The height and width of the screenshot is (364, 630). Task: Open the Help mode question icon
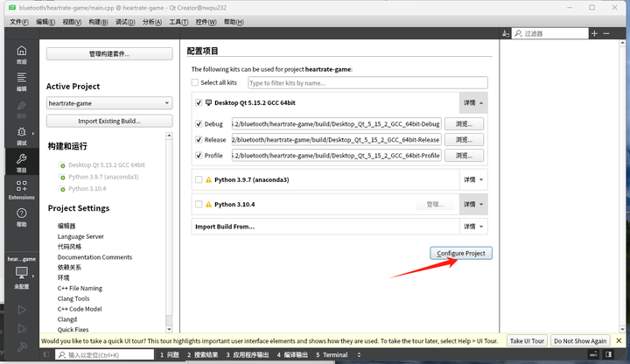[x=21, y=213]
